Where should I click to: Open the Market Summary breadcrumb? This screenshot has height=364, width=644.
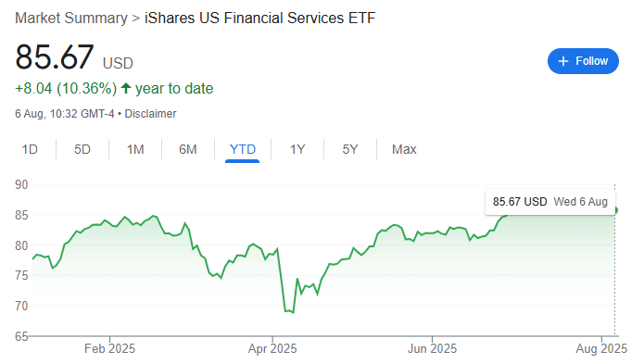point(71,18)
